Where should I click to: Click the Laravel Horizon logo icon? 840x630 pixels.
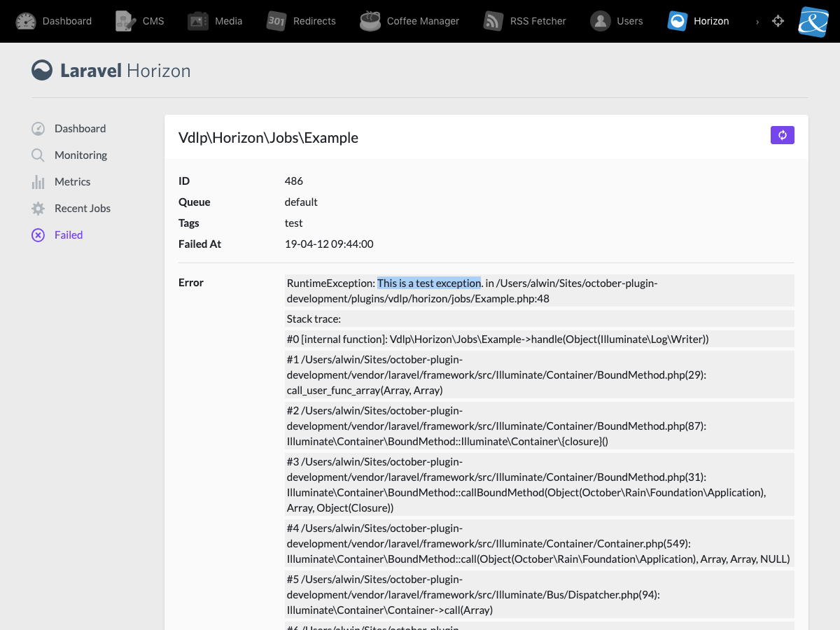tap(42, 70)
